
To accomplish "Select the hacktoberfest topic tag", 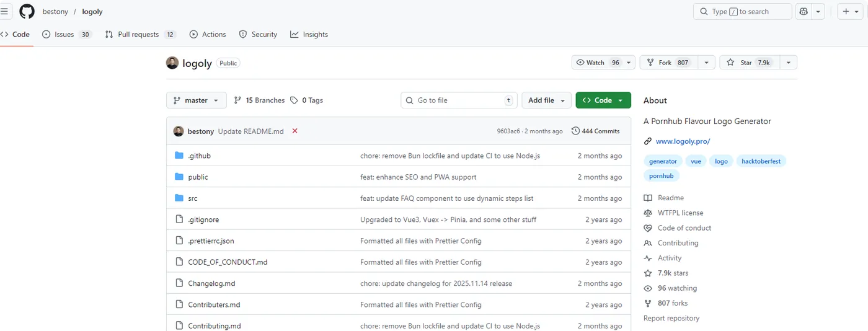I will point(761,161).
